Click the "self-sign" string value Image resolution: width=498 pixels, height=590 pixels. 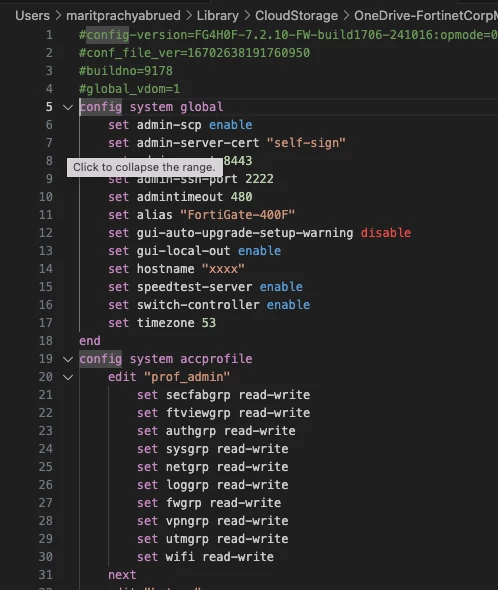coord(306,143)
